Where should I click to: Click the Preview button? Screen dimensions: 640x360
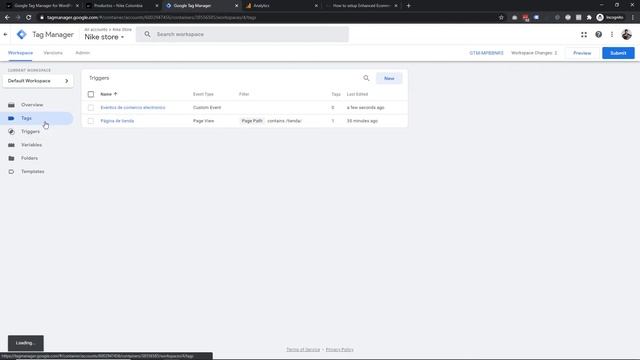click(x=582, y=53)
